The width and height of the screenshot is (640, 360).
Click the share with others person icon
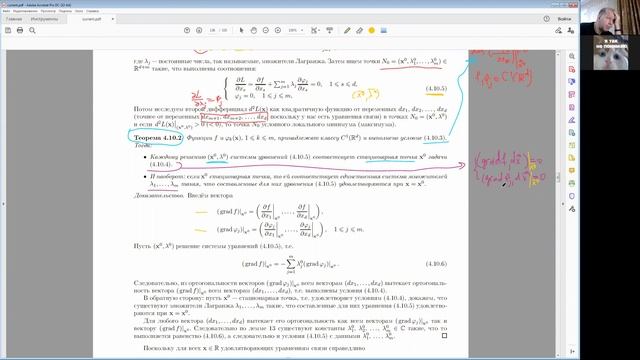(x=571, y=30)
